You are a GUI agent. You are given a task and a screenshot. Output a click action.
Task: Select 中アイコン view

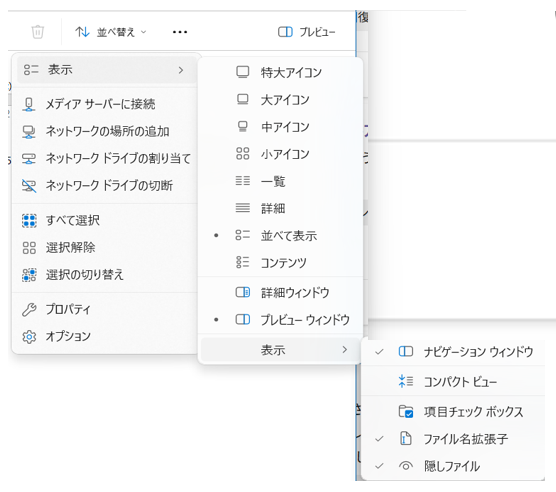(280, 127)
